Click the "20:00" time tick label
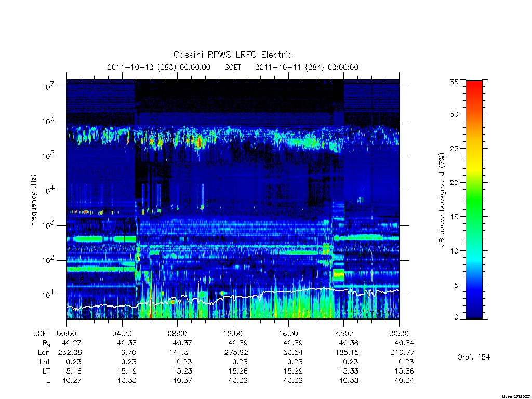The image size is (532, 399). (344, 334)
